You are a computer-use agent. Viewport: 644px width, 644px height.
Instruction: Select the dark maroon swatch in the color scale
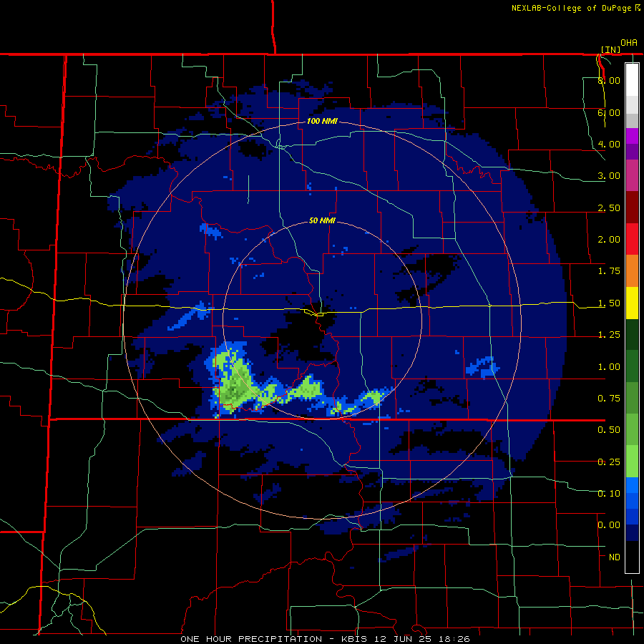click(x=632, y=207)
